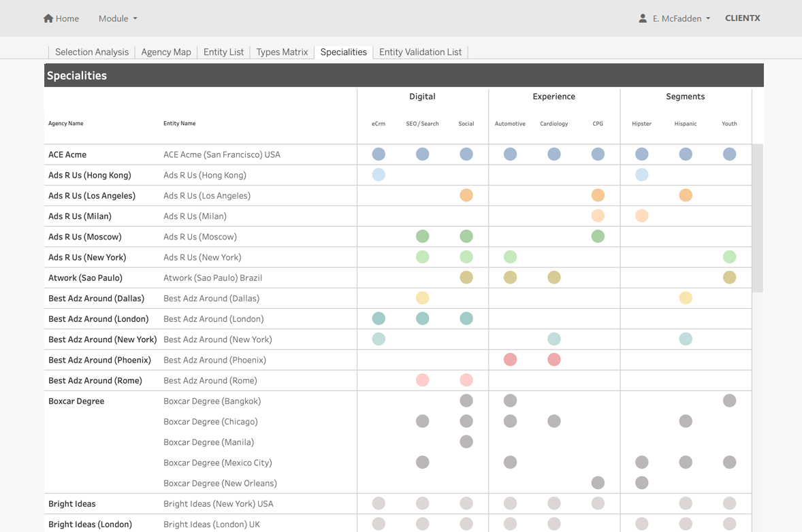
Task: Select Atwork (Sao Paulo) Social dot
Action: click(x=466, y=277)
